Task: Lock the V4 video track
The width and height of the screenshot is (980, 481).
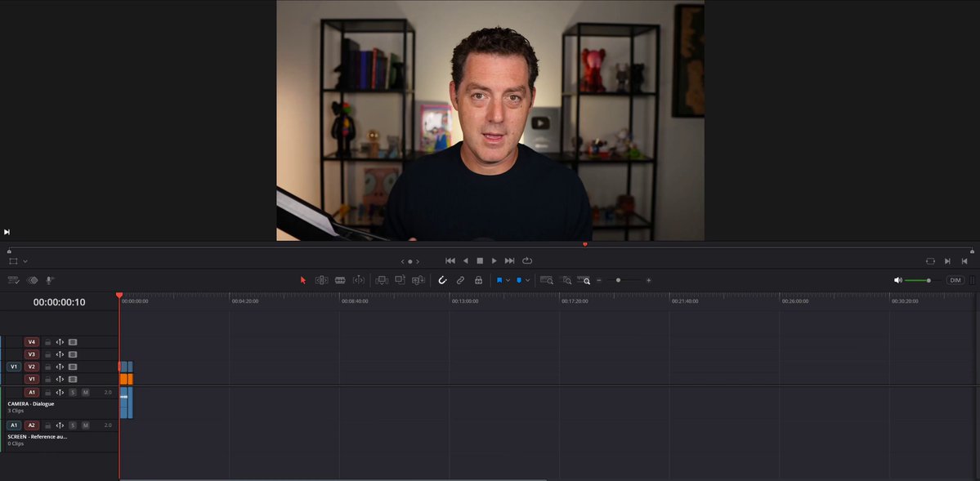Action: pyautogui.click(x=48, y=342)
